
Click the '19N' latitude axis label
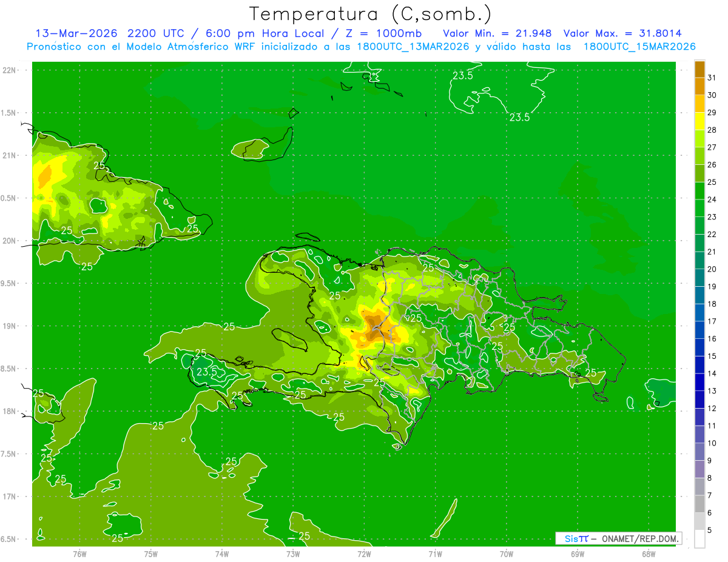coord(9,326)
